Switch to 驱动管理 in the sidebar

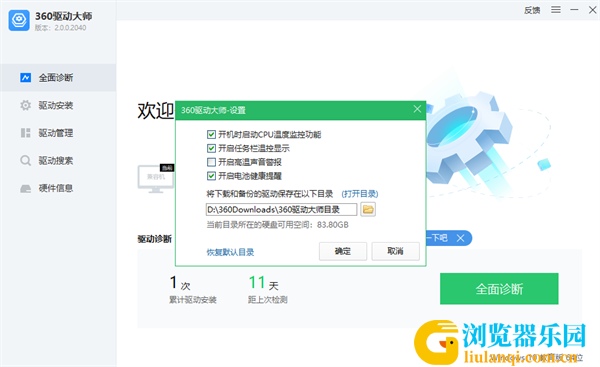(58, 133)
